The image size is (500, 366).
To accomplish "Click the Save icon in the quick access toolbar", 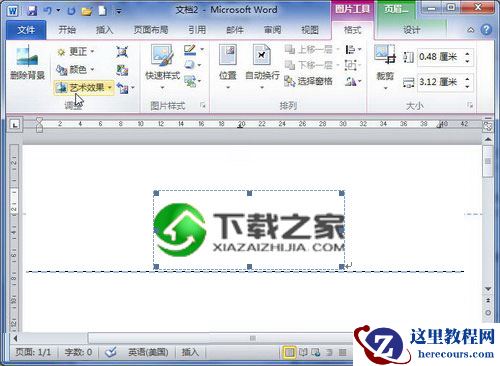I will coord(32,11).
